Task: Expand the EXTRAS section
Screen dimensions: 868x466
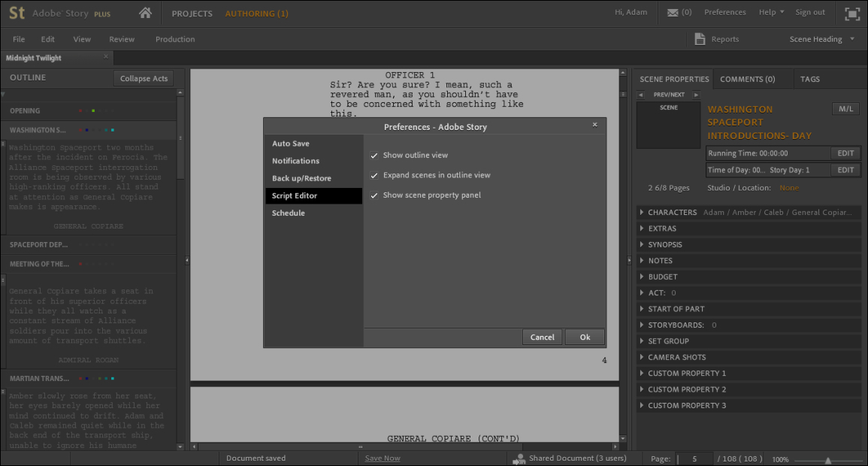Action: (642, 228)
